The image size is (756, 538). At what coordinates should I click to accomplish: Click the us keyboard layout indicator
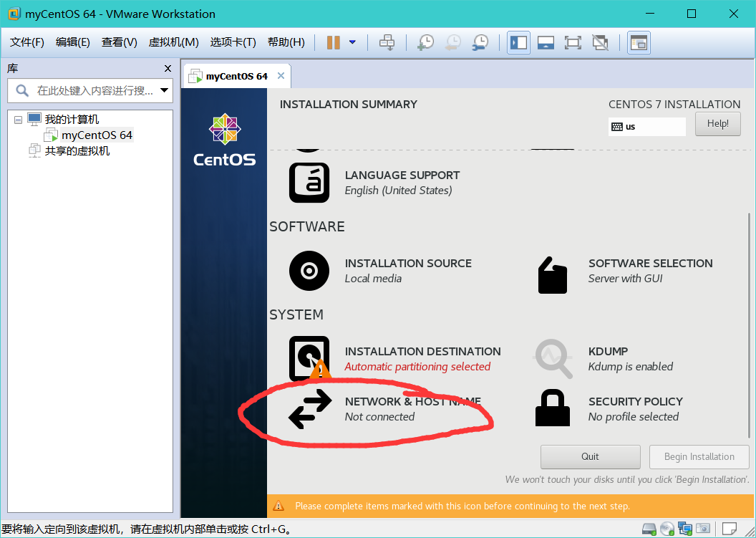pos(646,126)
